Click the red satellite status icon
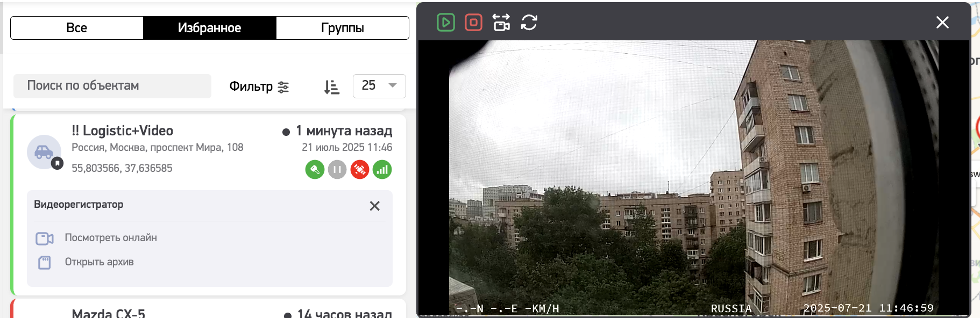Screen dimensions: 980x318 pos(360,170)
